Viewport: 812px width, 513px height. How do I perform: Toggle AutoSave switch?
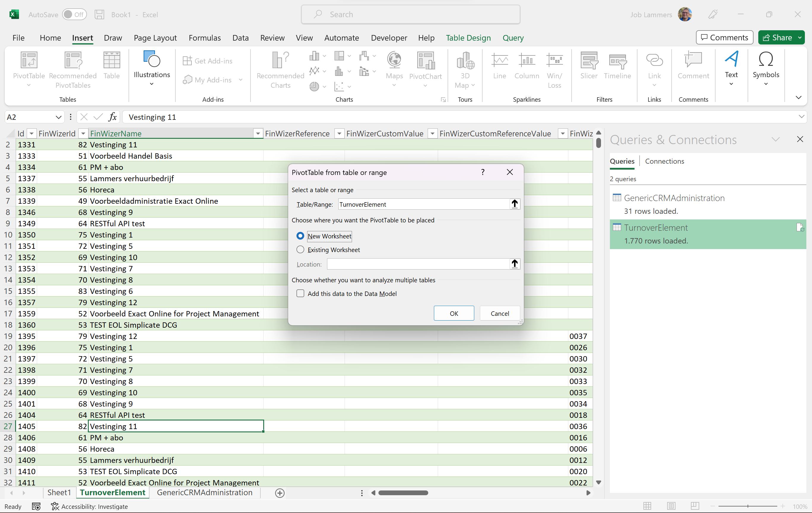pos(74,15)
